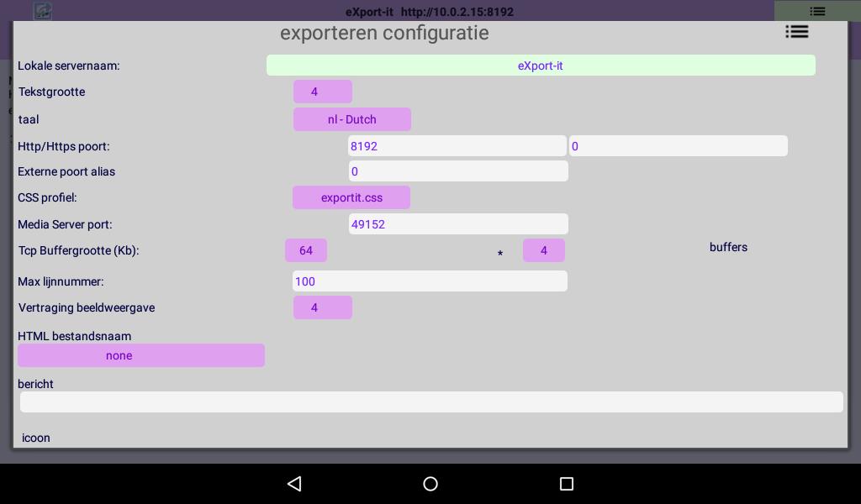Click the Vertraging beeldweergave label

click(87, 307)
